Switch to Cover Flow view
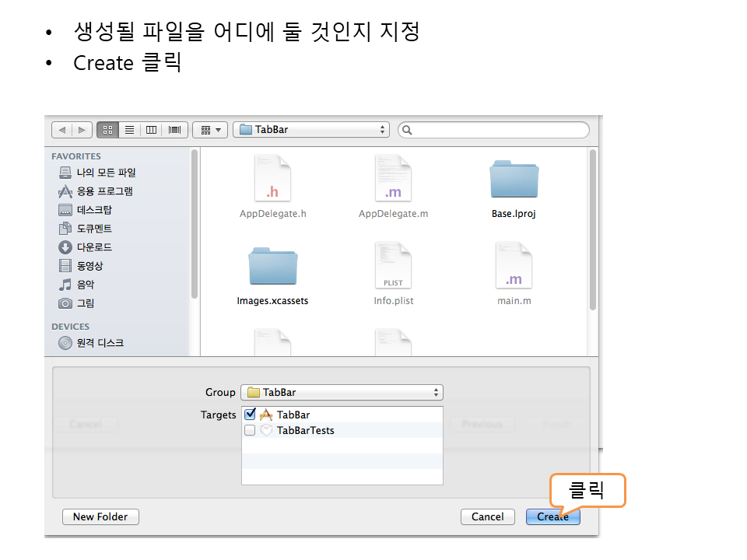Screen dimensions: 747x560 click(x=174, y=130)
